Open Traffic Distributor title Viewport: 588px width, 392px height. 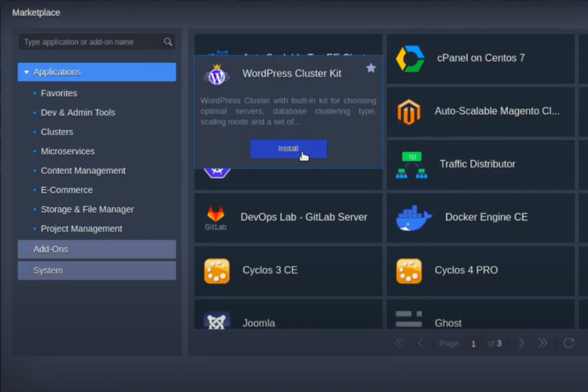(477, 164)
